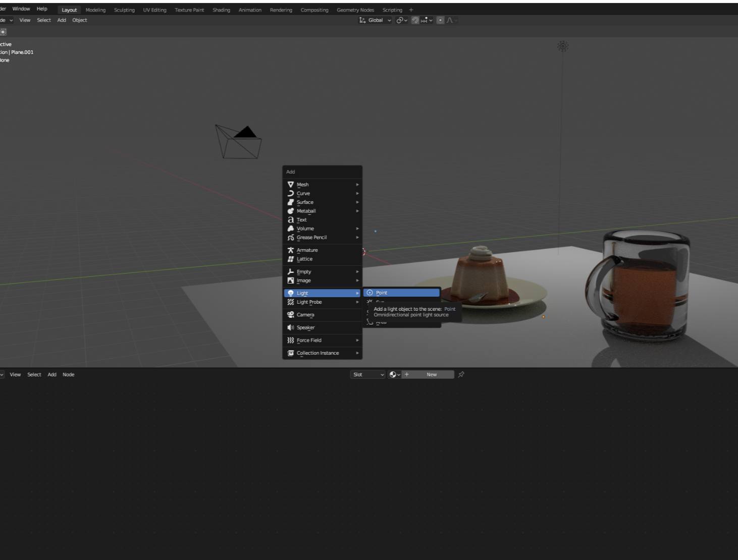738x560 pixels.
Task: Click the Collection Instance box icon
Action: pyautogui.click(x=291, y=353)
